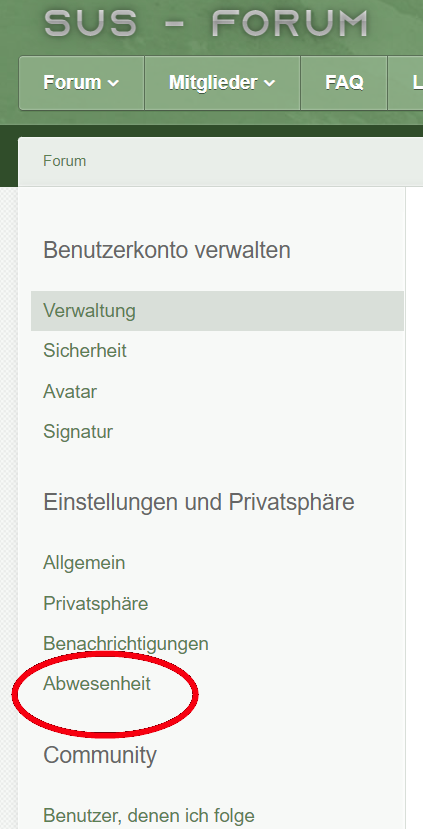Click the Einstellungen und Privatsphäre heading
Screen dimensions: 423x829
pos(199,502)
